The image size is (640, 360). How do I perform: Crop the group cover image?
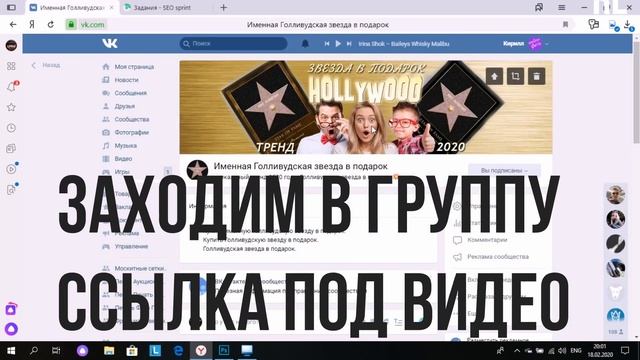516,76
